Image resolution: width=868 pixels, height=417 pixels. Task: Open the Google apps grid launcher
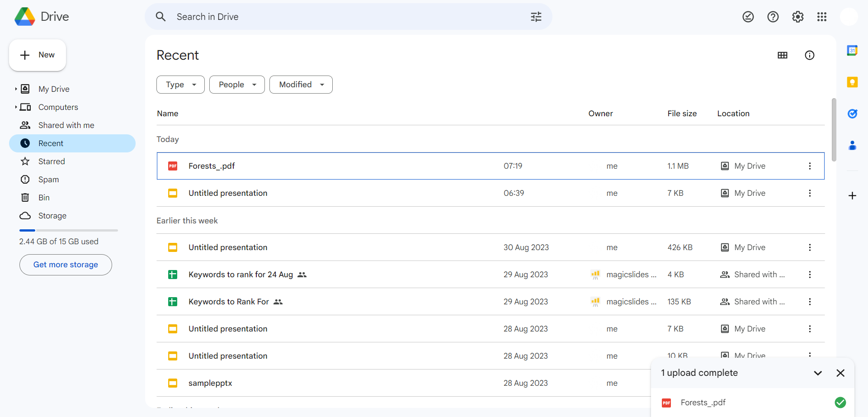click(821, 17)
